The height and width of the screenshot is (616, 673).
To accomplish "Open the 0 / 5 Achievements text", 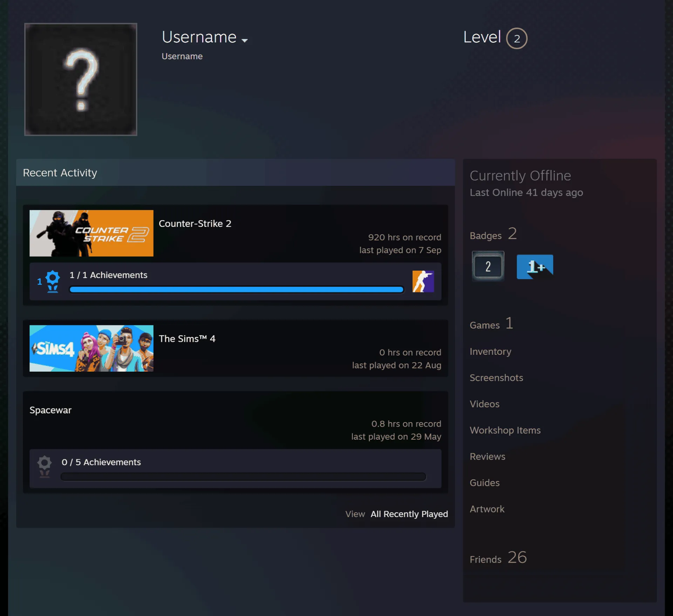I will point(101,462).
